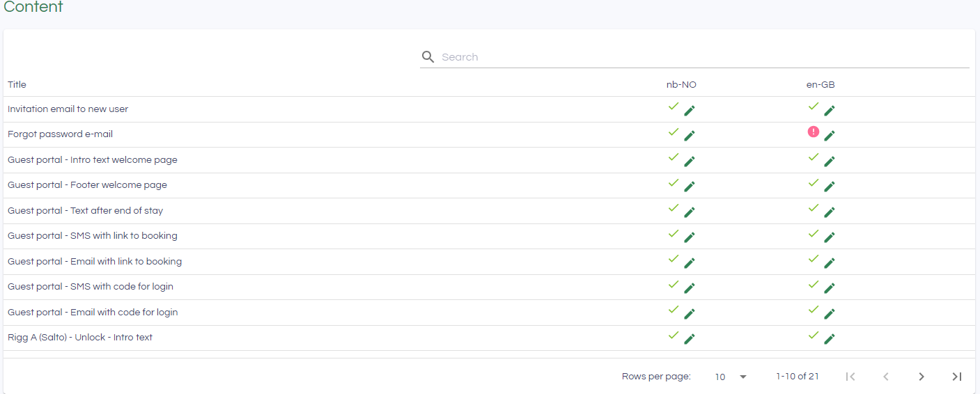Jump to the last page
The height and width of the screenshot is (394, 980).
click(x=957, y=377)
